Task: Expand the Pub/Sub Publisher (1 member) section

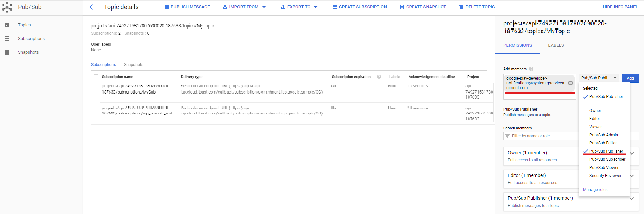Action: click(632, 198)
